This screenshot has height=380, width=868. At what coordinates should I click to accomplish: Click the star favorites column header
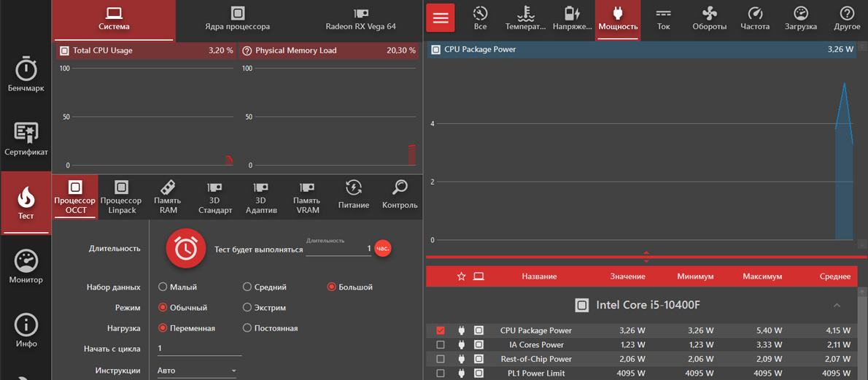click(x=461, y=276)
